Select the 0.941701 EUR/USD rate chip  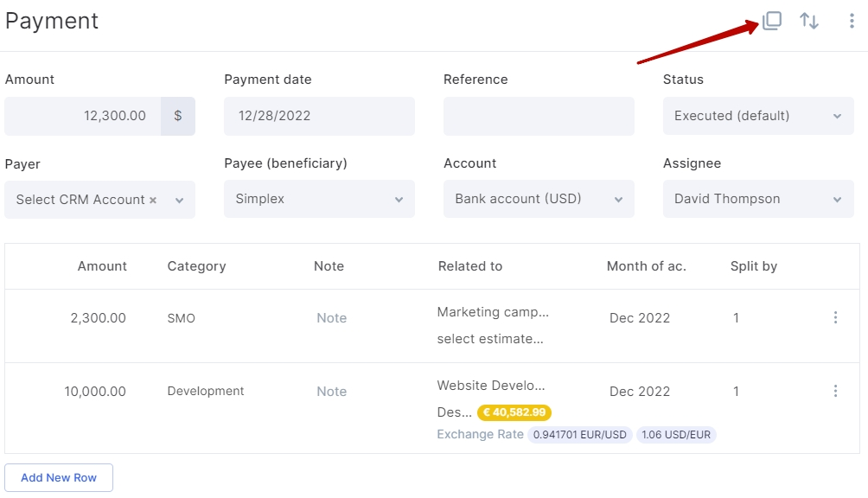579,435
